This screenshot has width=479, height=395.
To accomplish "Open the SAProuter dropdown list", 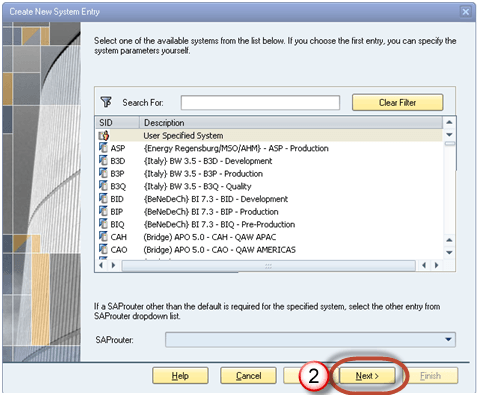I will coord(448,339).
